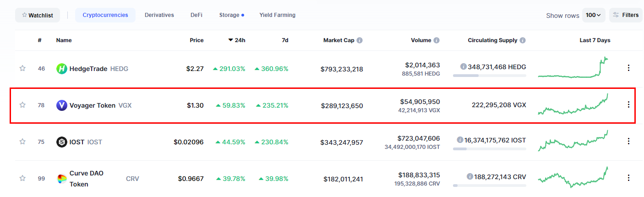
Task: Click the Curve DAO Token rainbow logo
Action: coord(62,179)
